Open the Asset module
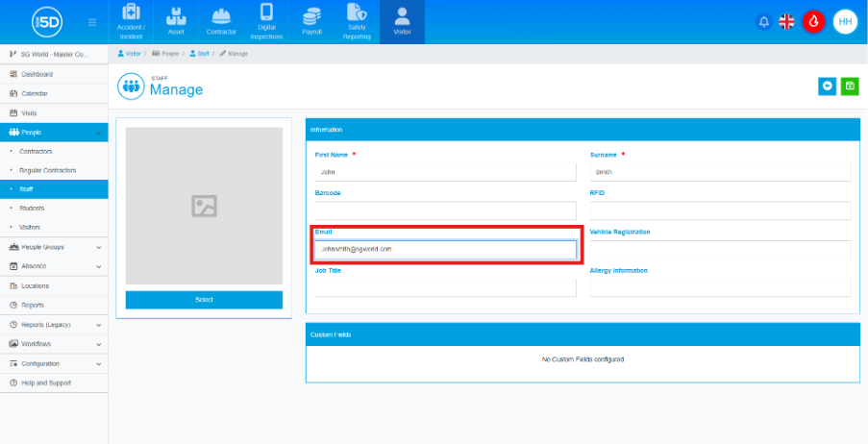Viewport: 868px width, 444px height. [176, 22]
